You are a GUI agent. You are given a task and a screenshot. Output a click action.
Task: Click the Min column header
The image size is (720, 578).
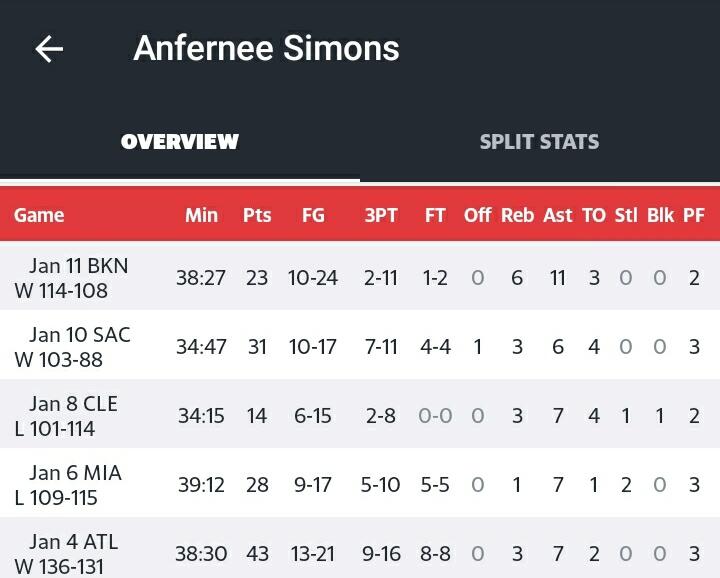tap(201, 215)
